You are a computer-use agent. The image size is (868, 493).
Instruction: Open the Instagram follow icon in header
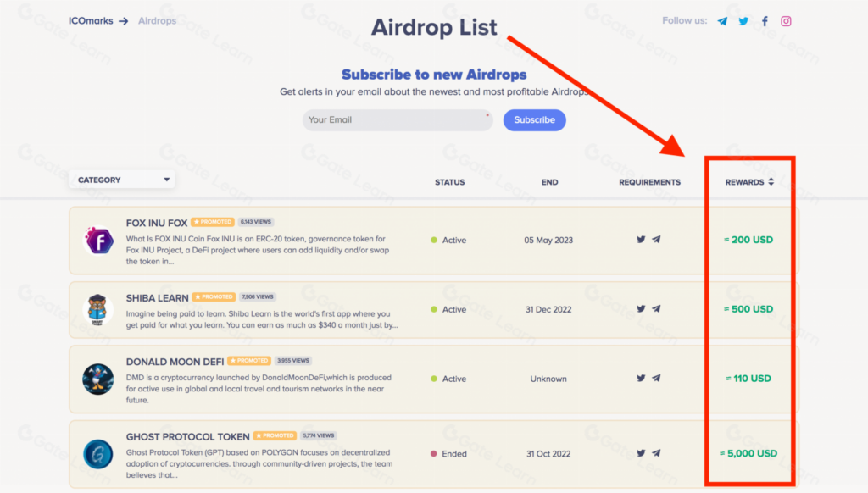[x=785, y=20]
